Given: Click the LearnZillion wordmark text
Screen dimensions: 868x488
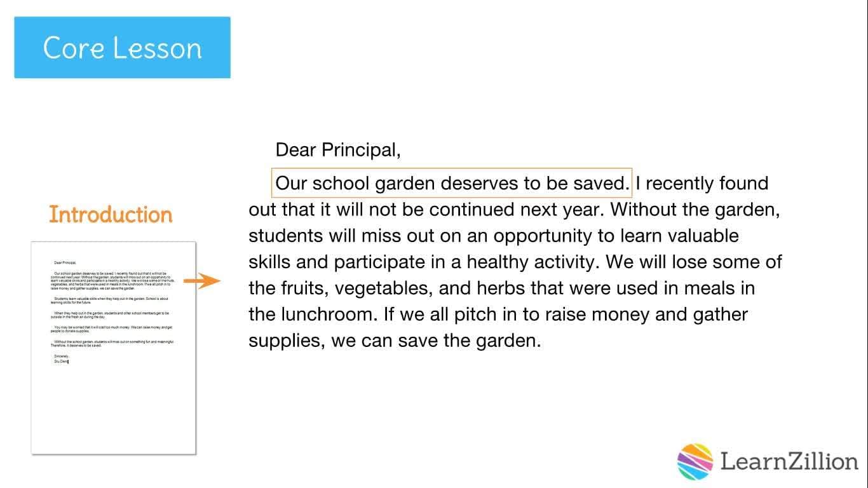Looking at the screenshot, I should click(789, 461).
